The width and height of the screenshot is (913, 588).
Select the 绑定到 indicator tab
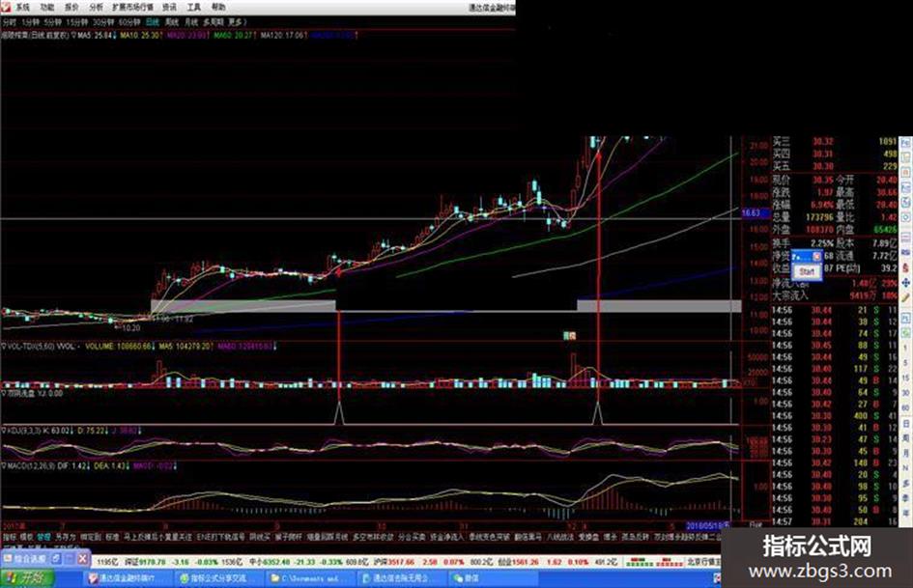(91, 537)
